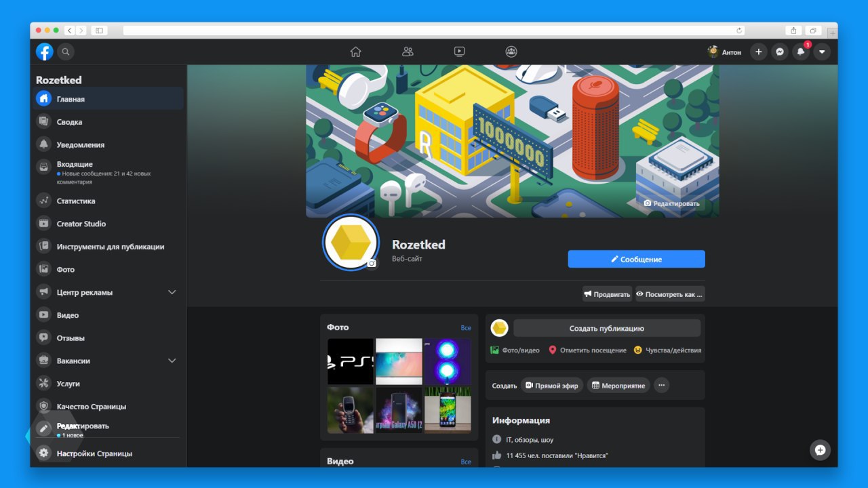This screenshot has width=868, height=488.
Task: Open account dropdown arrow in header
Action: [x=822, y=52]
